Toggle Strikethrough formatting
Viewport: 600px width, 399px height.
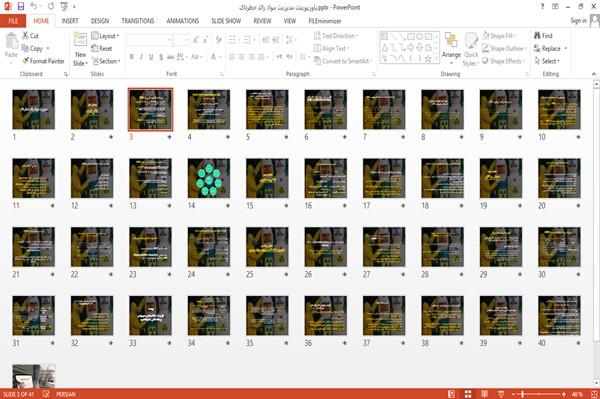[171, 57]
